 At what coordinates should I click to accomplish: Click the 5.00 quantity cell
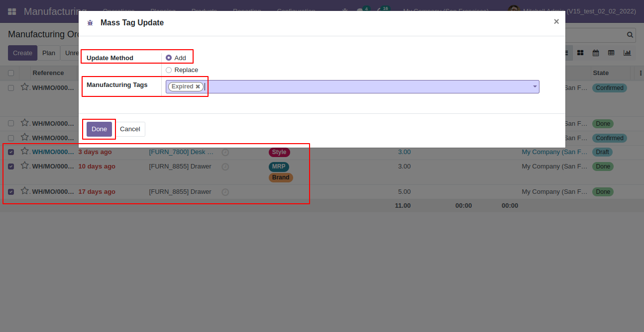(x=404, y=192)
